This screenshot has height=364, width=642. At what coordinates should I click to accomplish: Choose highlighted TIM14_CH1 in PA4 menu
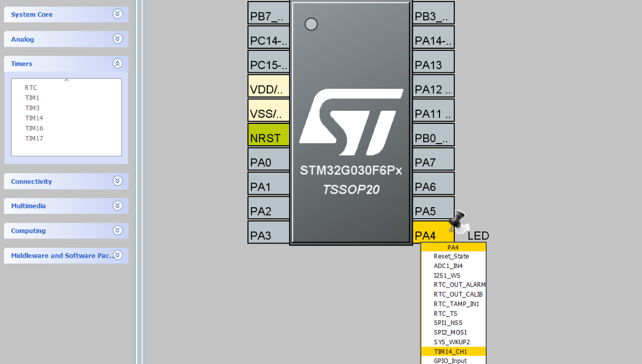pyautogui.click(x=454, y=352)
